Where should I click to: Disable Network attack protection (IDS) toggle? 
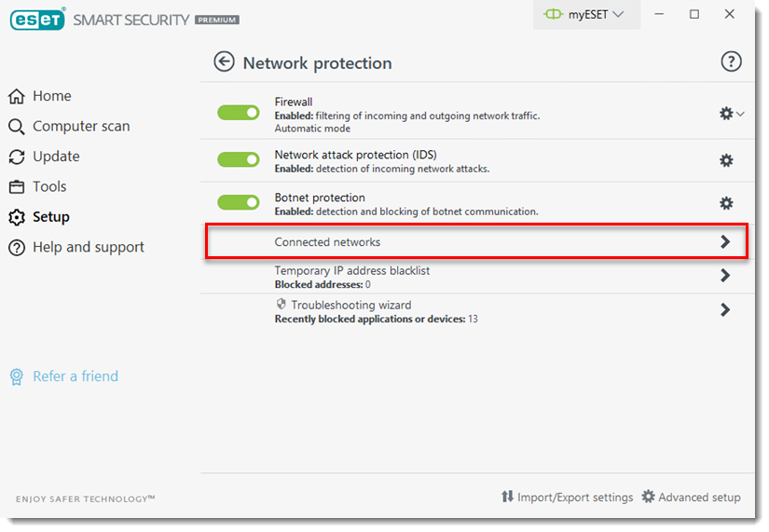tap(239, 160)
